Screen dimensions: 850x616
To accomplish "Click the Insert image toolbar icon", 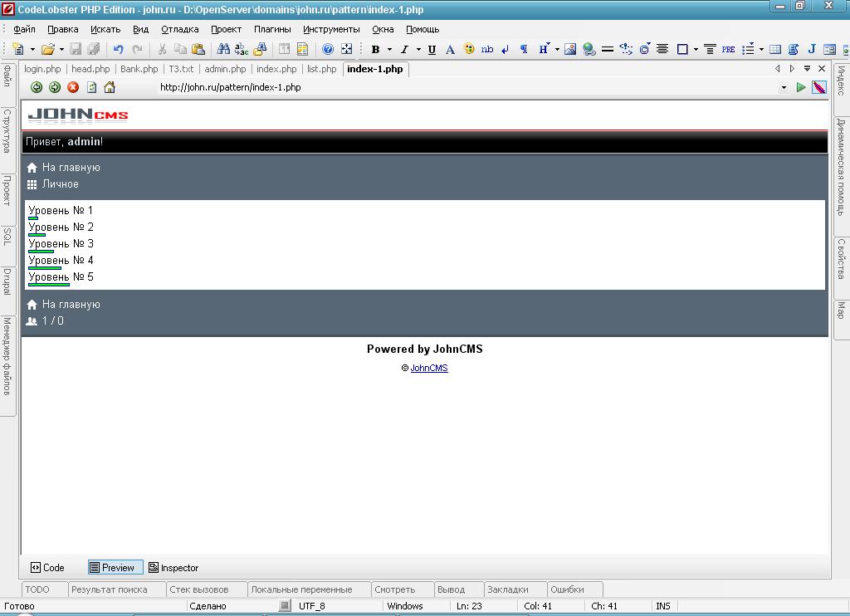I will tap(570, 50).
